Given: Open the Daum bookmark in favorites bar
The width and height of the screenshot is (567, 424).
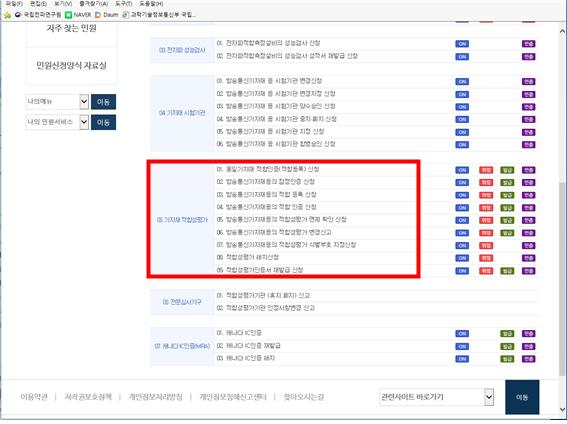Looking at the screenshot, I should 107,15.
